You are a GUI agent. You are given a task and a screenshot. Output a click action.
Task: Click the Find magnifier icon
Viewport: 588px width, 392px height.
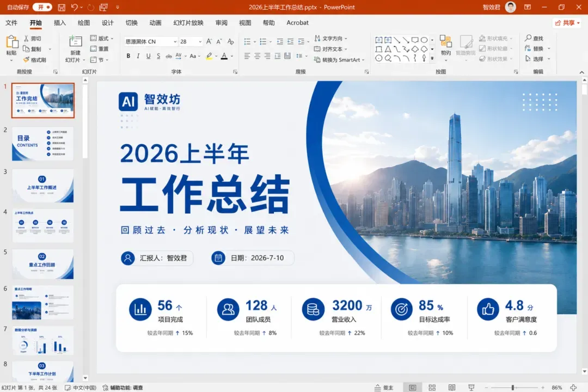click(x=528, y=38)
